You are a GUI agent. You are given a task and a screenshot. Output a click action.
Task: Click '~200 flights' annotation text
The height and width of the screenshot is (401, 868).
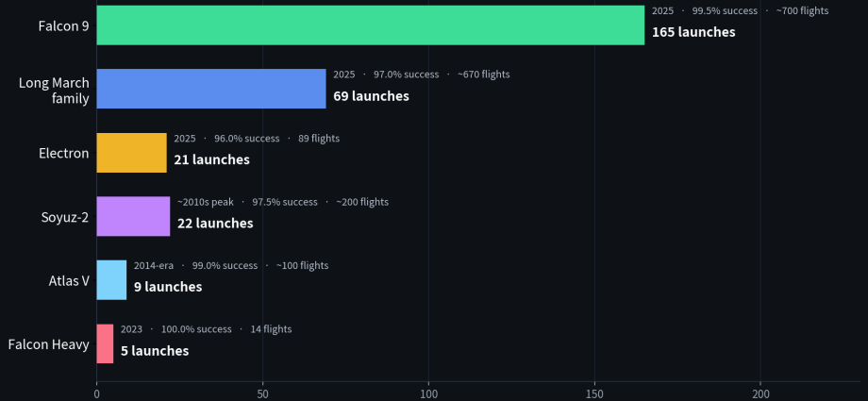click(x=362, y=202)
